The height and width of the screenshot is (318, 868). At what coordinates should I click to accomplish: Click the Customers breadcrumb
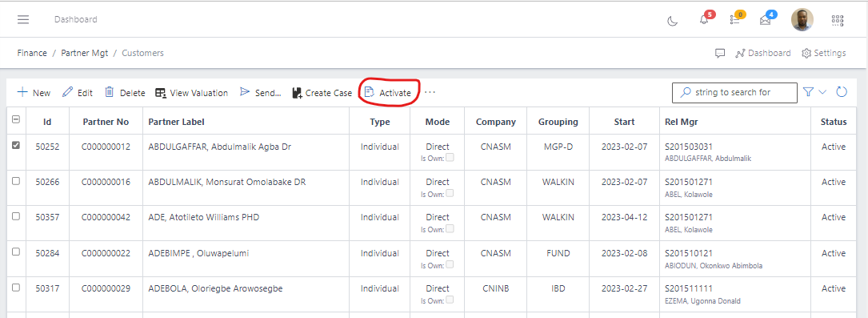(x=143, y=53)
